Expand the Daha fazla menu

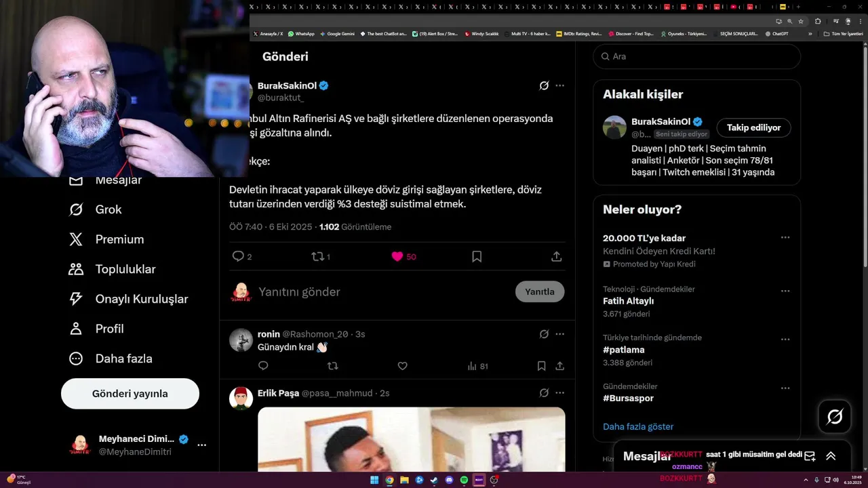tap(110, 359)
